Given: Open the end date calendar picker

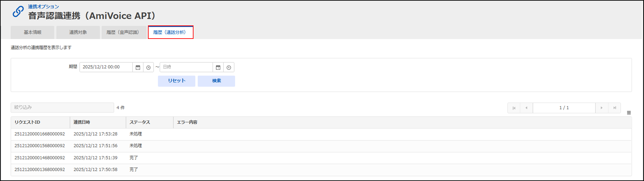Looking at the screenshot, I should (218, 67).
